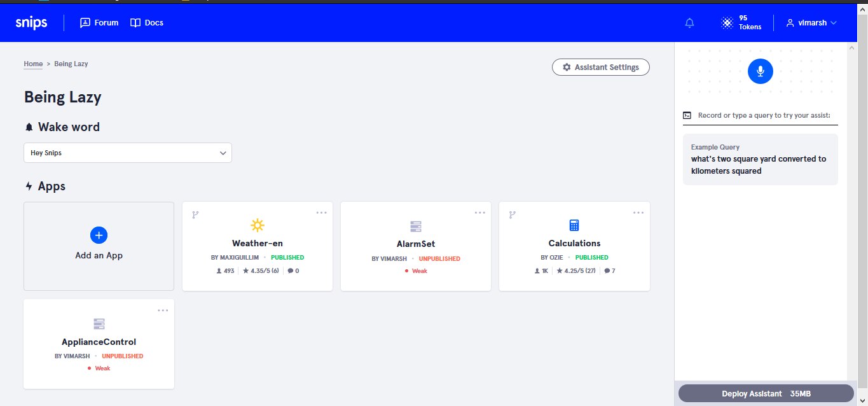Image resolution: width=868 pixels, height=406 pixels.
Task: Click the Being Lazy breadcrumb text
Action: [x=71, y=64]
